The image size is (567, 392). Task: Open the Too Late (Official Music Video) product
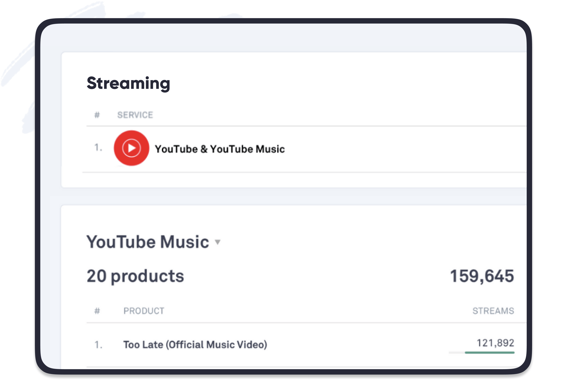[195, 344]
